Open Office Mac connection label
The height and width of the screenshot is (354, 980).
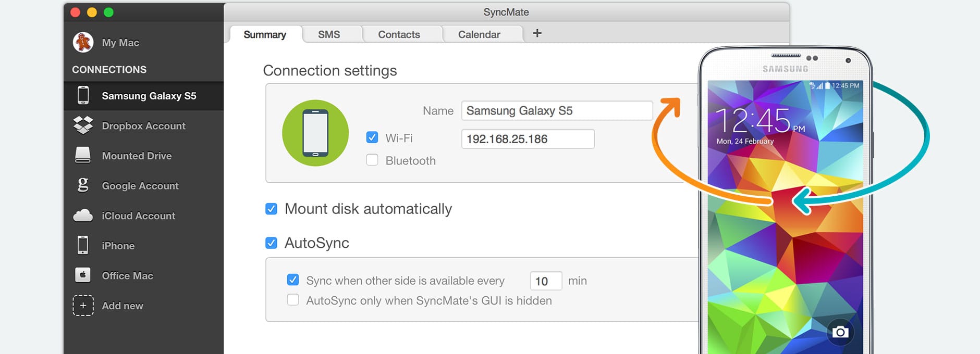pos(127,275)
